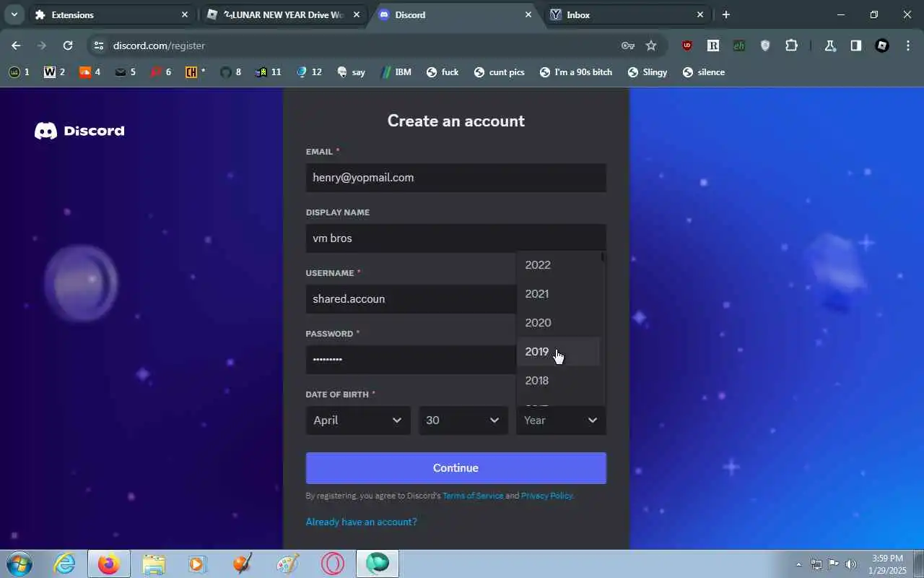Screen dimensions: 924x578
Task: Collapse the Year dropdown
Action: click(x=561, y=420)
